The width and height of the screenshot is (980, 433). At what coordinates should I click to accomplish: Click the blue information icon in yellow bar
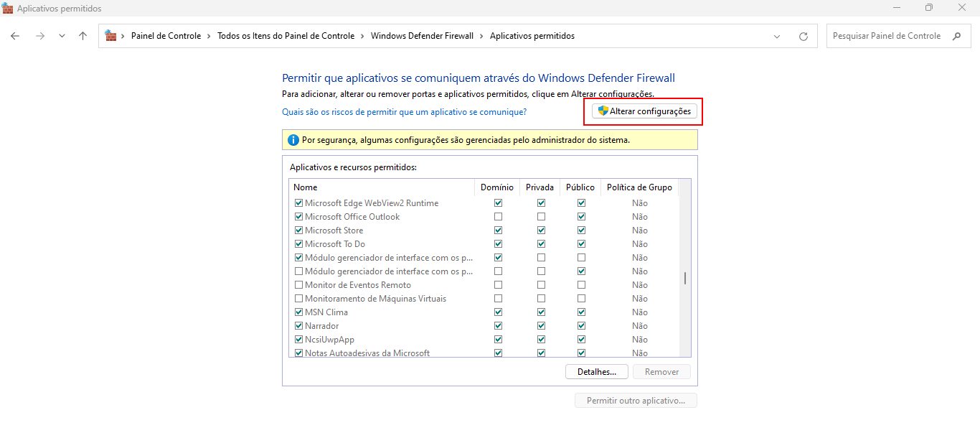point(293,140)
